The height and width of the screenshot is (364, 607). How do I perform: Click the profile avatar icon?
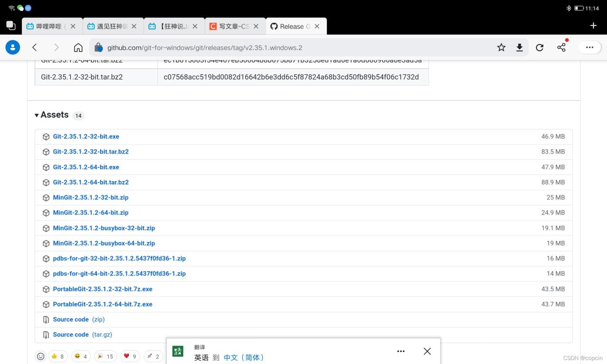pos(13,47)
